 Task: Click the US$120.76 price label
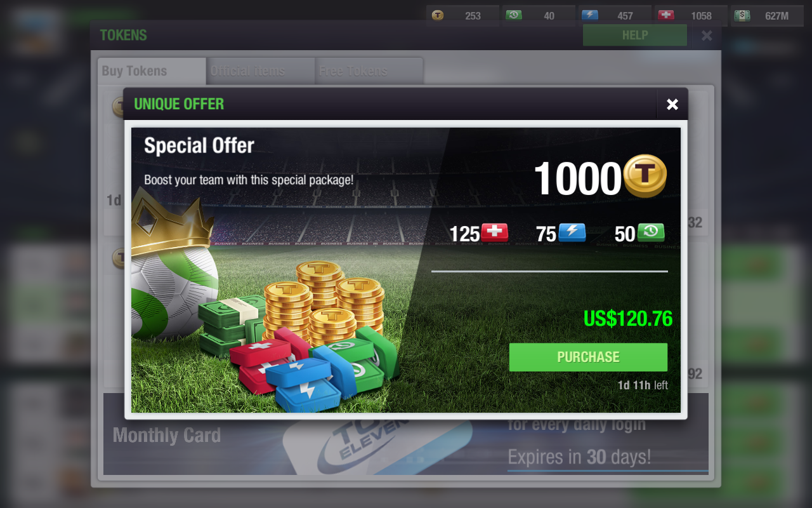pos(628,318)
